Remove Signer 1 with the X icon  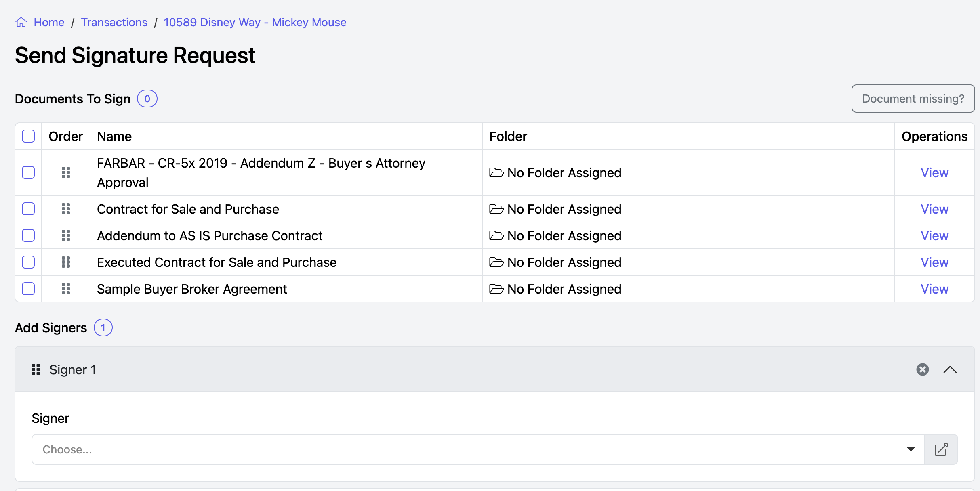[x=922, y=369]
